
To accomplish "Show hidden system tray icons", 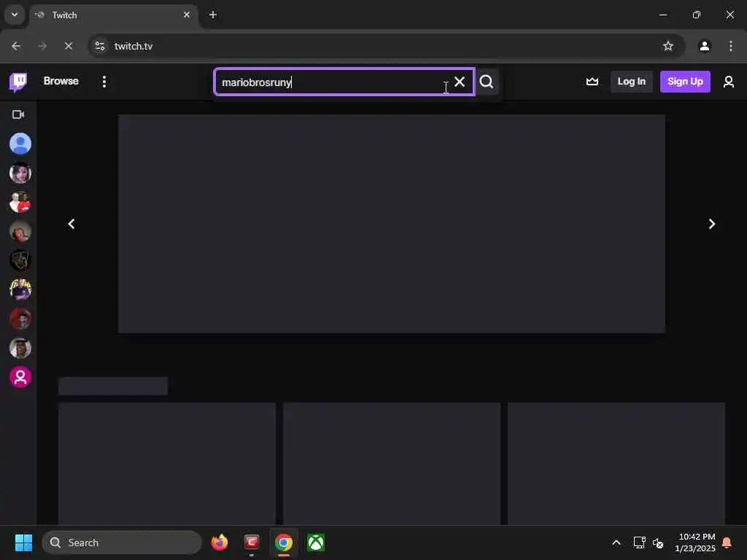I will click(x=616, y=542).
